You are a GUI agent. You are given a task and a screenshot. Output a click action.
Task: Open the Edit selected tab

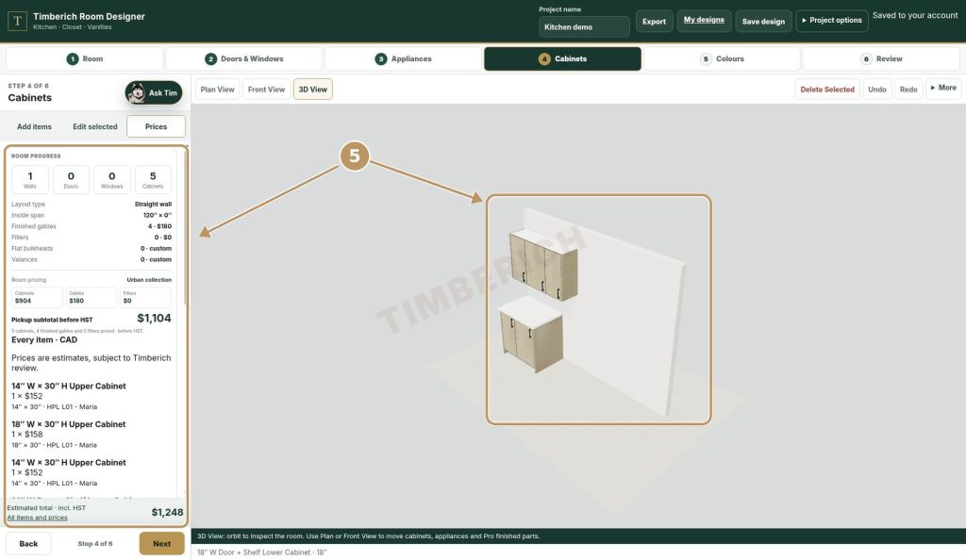click(x=95, y=126)
